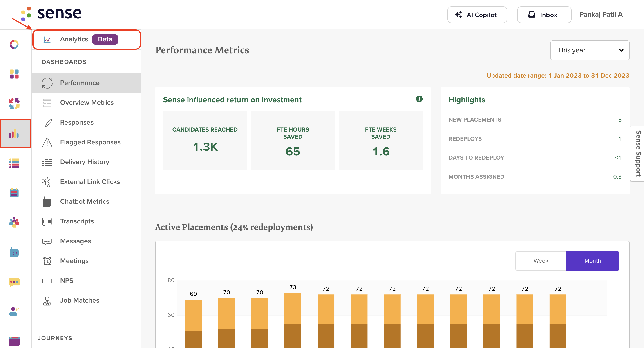Open Messages dashboard
This screenshot has height=348, width=644.
coord(86,241)
